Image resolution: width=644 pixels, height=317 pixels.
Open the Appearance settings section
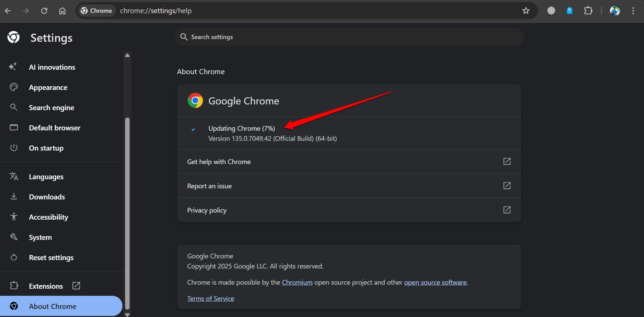coord(48,87)
